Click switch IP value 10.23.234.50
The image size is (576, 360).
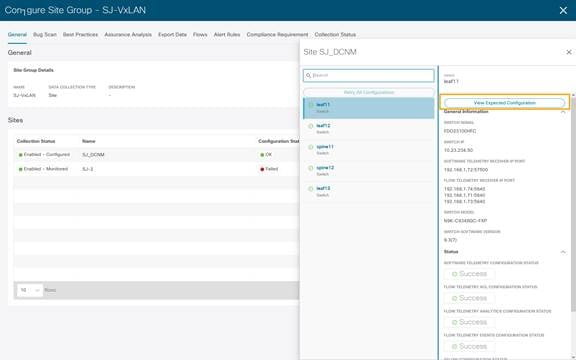coord(458,150)
